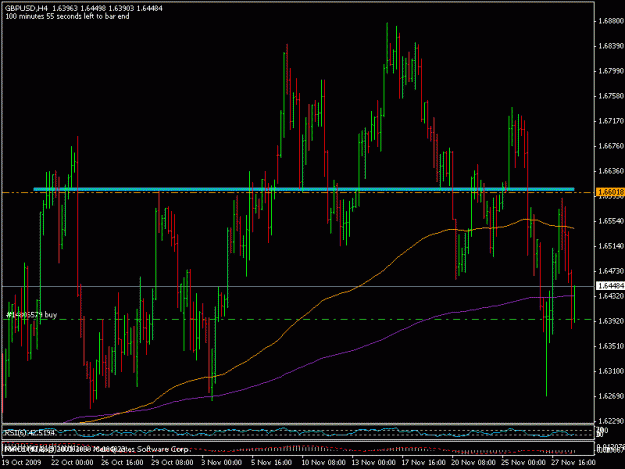Click the 1.65140 price scale label
This screenshot has width=625, height=469.
tap(611, 246)
